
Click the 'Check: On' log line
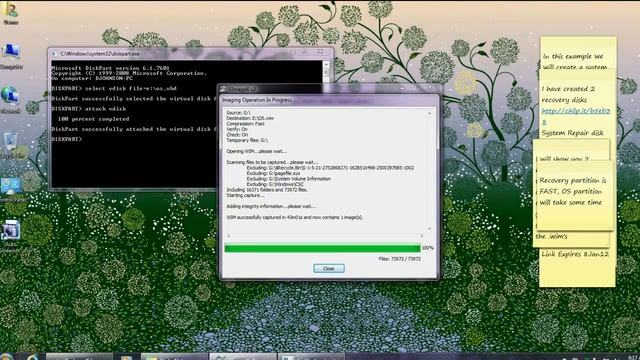click(x=237, y=135)
